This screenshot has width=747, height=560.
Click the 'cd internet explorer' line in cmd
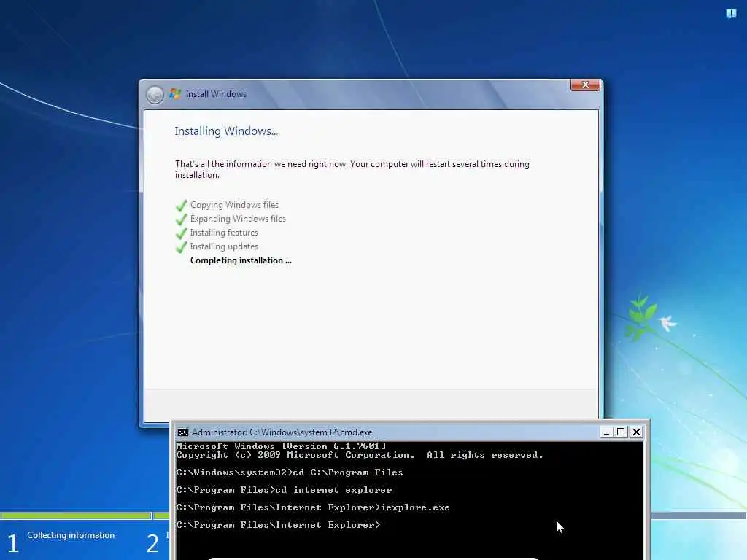pos(284,490)
